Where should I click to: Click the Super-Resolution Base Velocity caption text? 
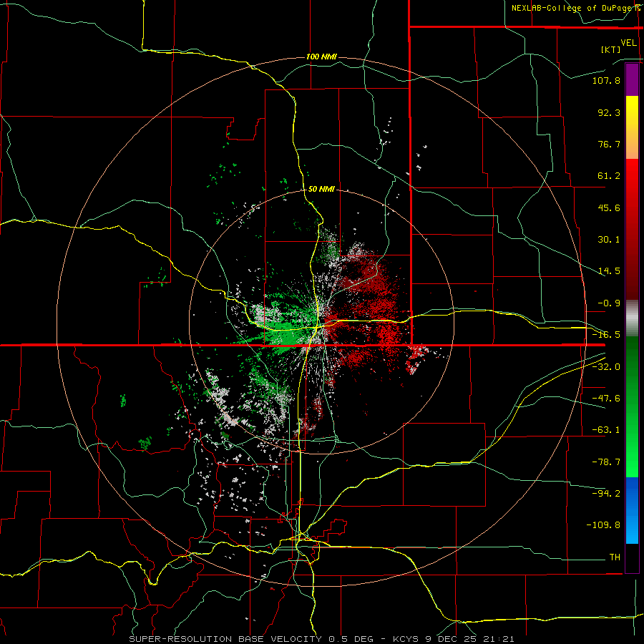point(321,639)
